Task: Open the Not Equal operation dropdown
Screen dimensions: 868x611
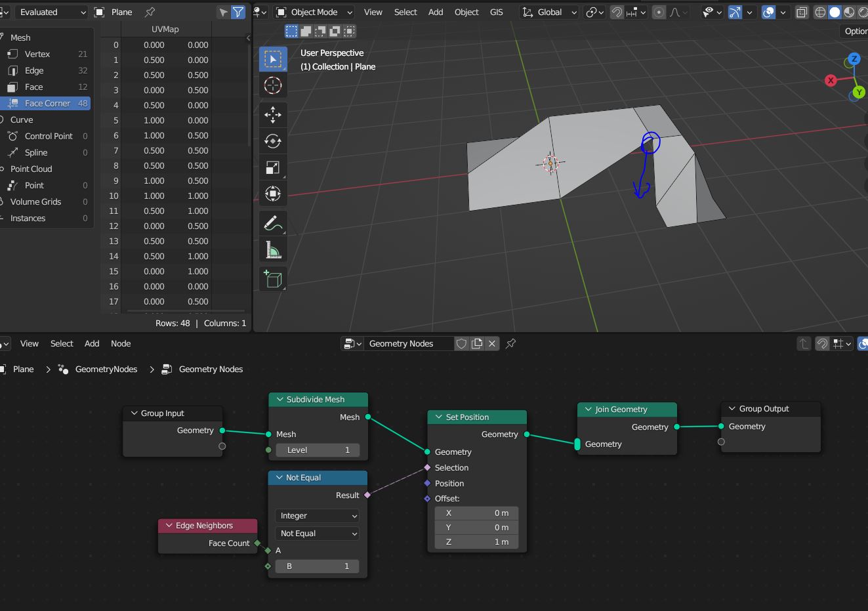Action: point(318,534)
